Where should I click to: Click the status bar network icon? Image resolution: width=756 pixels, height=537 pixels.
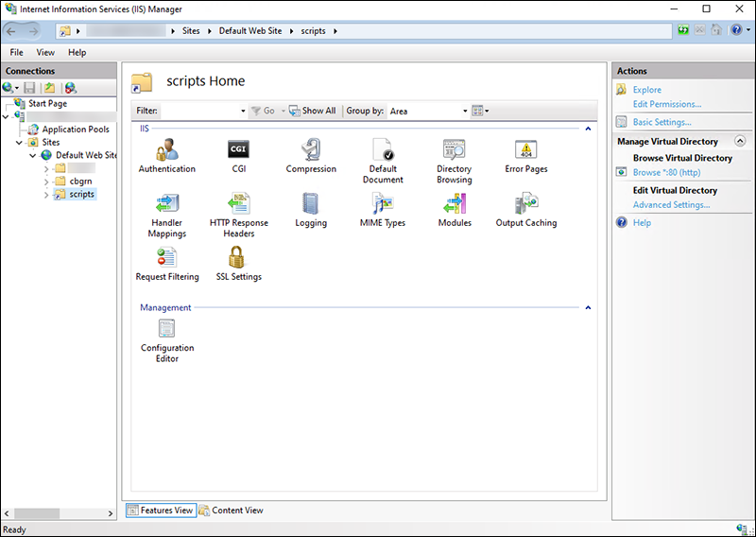tap(742, 528)
